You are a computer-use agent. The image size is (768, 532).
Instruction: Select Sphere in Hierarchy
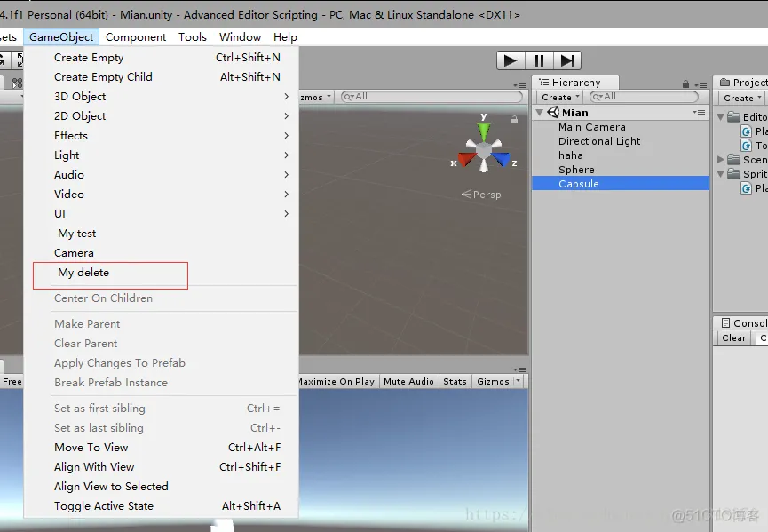tap(621, 170)
